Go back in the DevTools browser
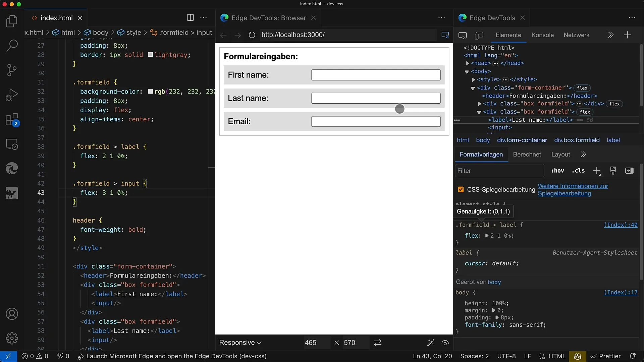This screenshot has height=362, width=644. tap(223, 35)
